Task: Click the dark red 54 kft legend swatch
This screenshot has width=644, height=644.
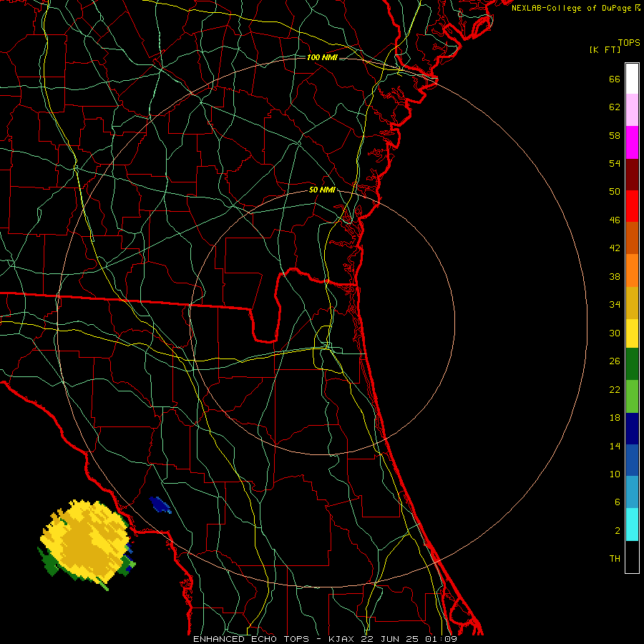Action: pos(632,175)
